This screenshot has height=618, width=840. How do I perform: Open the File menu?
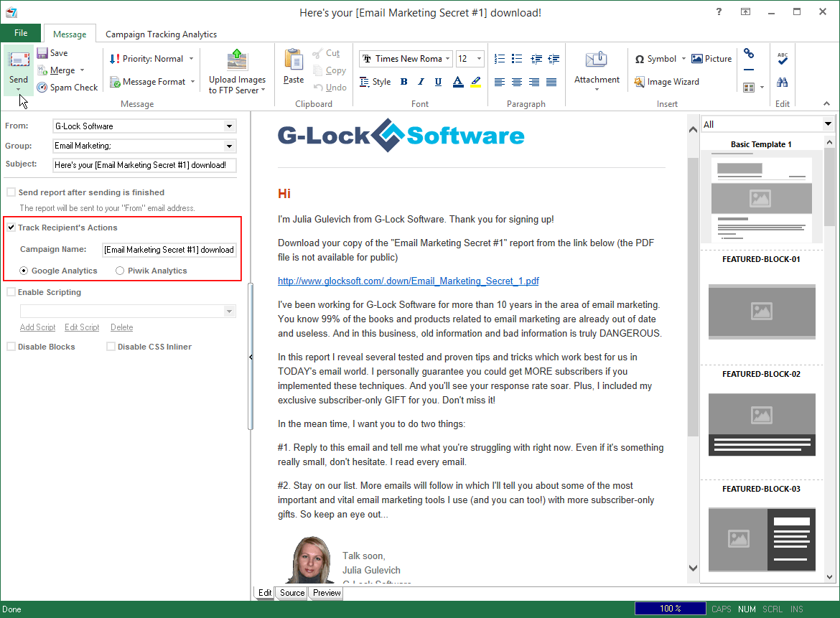click(21, 33)
